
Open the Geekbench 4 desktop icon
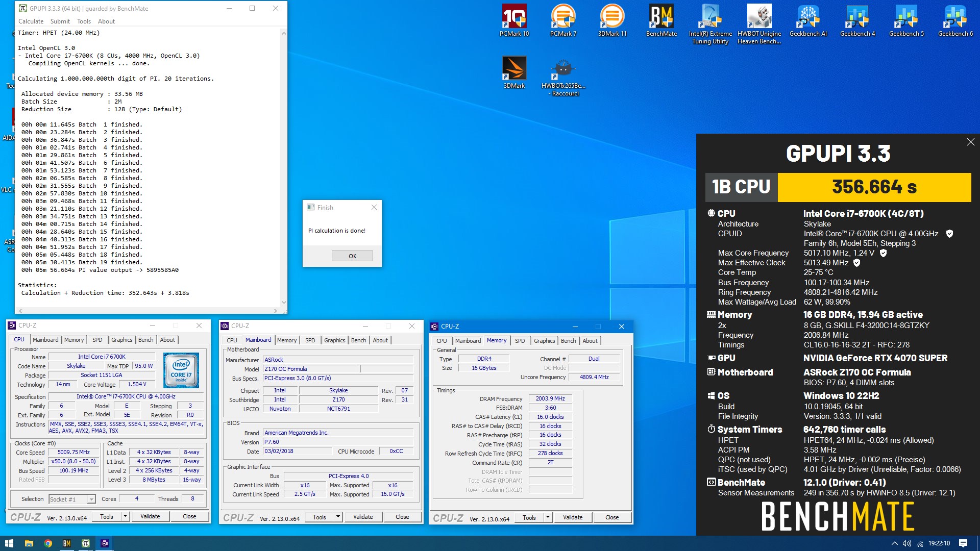857,20
